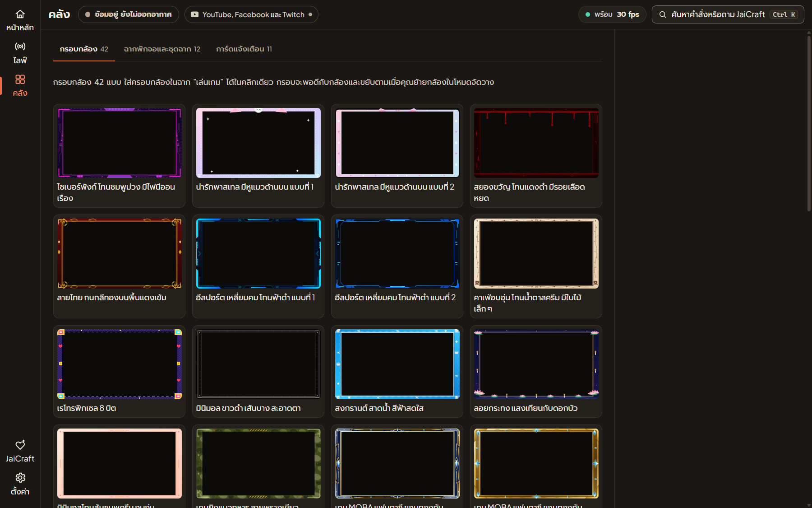Go to the ไลฟ์ broadcast sidebar icon

pos(20,47)
